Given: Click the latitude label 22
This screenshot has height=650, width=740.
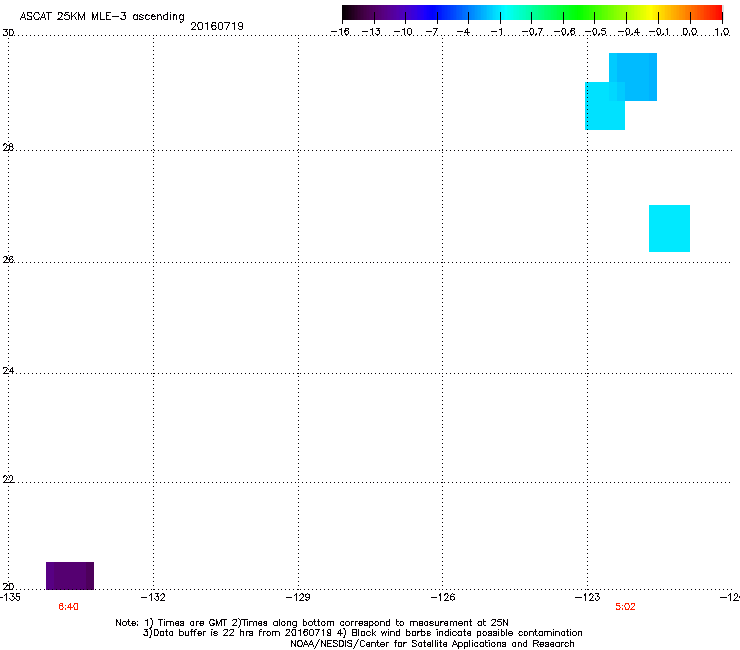Looking at the screenshot, I should [x=8, y=479].
